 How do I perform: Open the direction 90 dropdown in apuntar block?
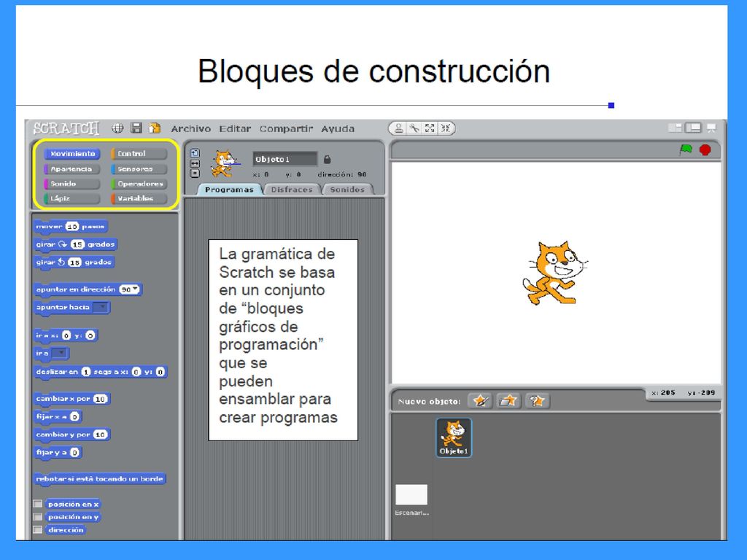coord(135,289)
